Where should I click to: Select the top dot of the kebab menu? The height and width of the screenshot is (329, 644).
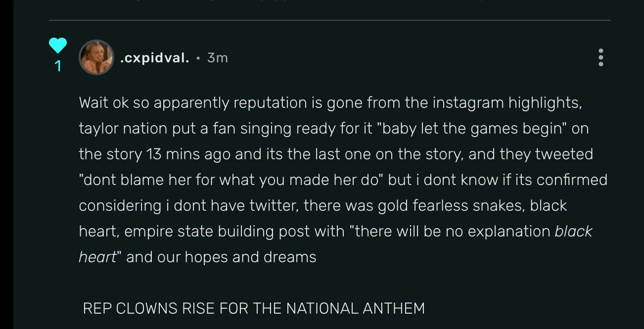click(600, 51)
